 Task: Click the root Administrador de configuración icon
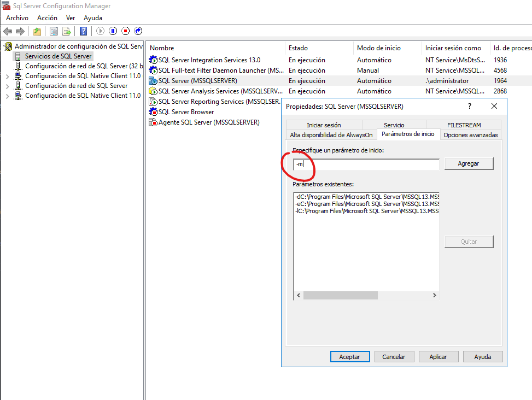8,46
